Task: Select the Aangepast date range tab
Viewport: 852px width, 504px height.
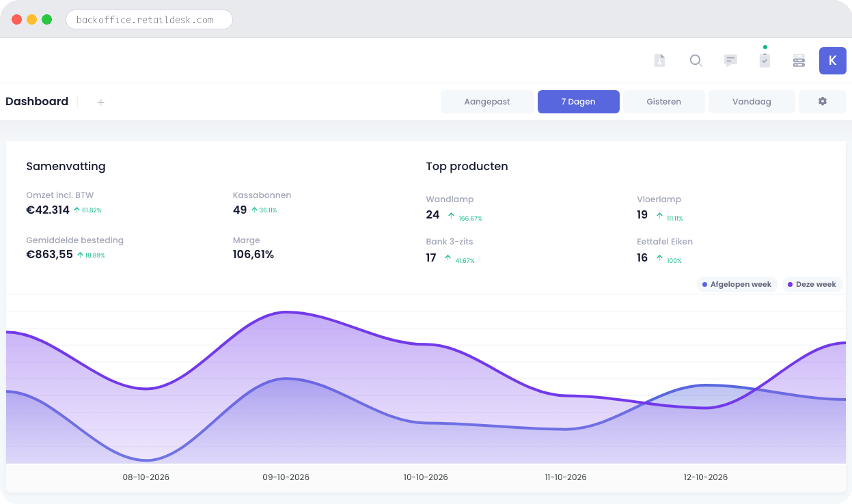Action: click(487, 102)
